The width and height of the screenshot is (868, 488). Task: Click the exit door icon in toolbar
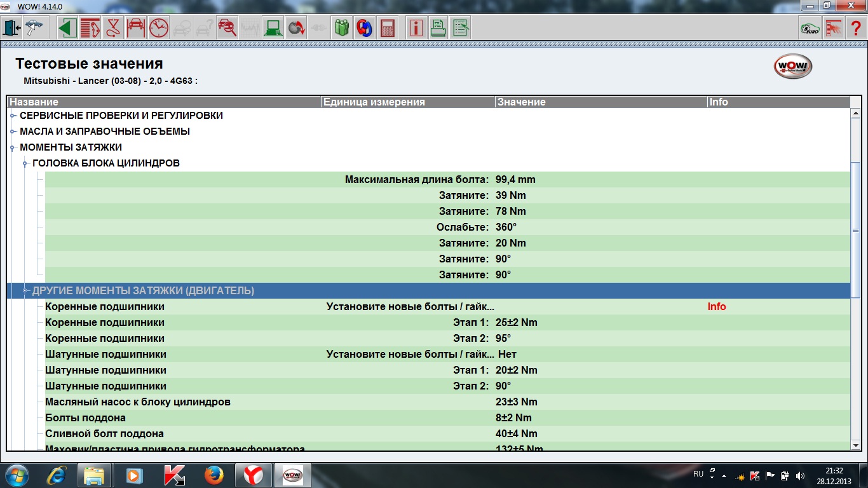tap(12, 28)
